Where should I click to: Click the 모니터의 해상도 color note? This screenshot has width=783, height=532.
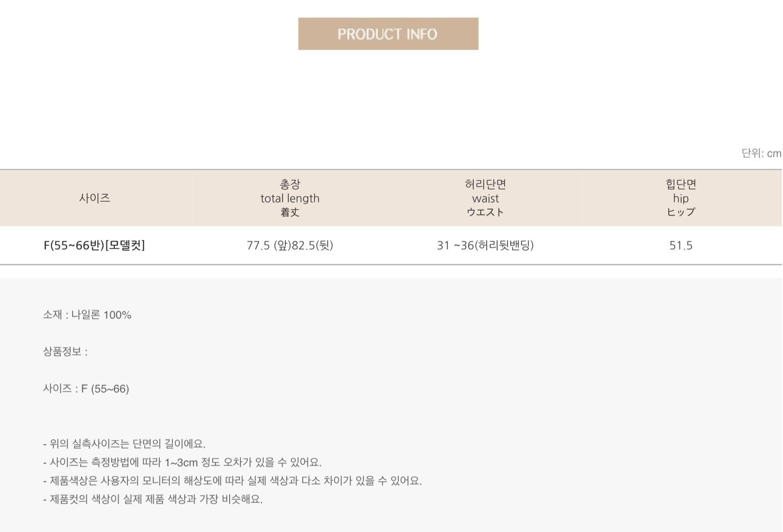pyautogui.click(x=232, y=480)
